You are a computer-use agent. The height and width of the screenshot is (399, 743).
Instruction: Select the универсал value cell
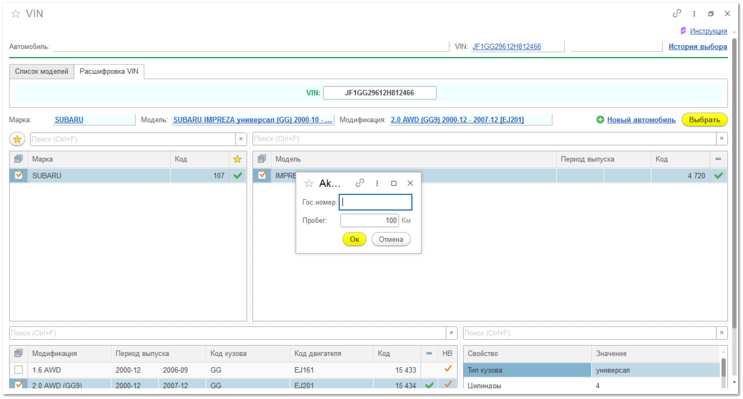[x=656, y=370]
